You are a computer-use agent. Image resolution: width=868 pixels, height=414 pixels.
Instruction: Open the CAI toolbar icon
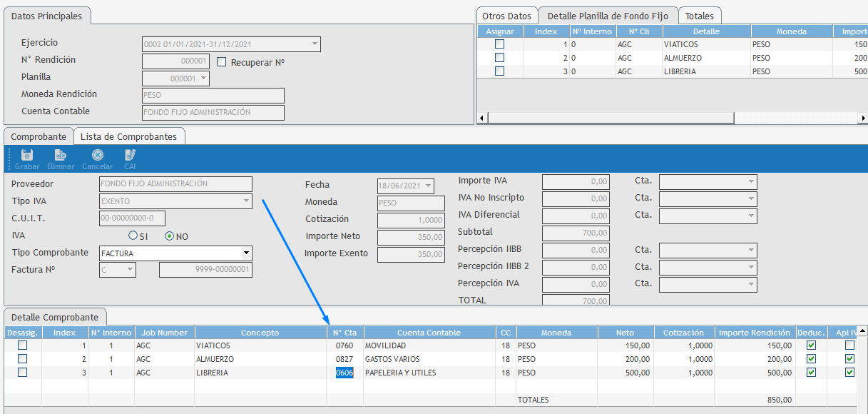click(130, 156)
